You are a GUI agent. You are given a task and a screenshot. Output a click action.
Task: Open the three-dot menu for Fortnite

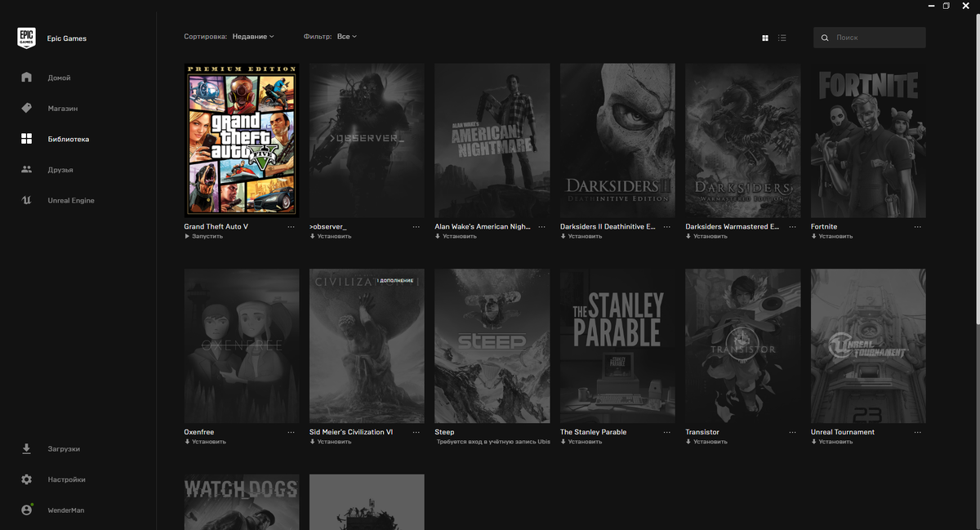[x=918, y=227]
